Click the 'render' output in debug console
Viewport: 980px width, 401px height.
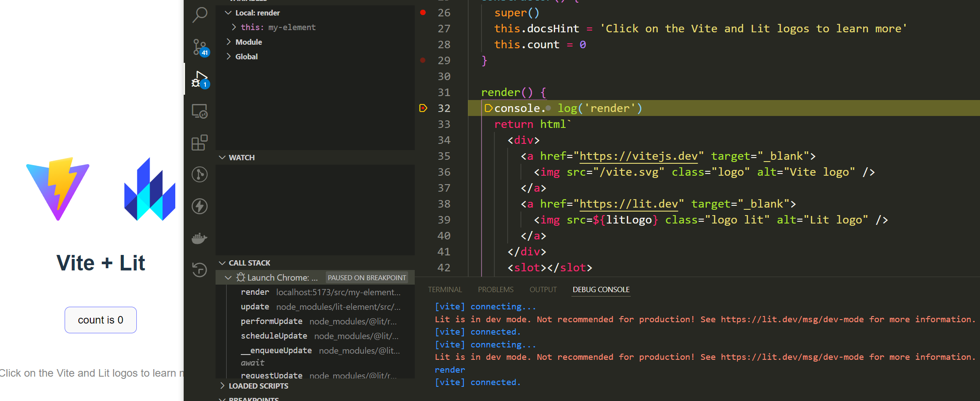click(450, 370)
